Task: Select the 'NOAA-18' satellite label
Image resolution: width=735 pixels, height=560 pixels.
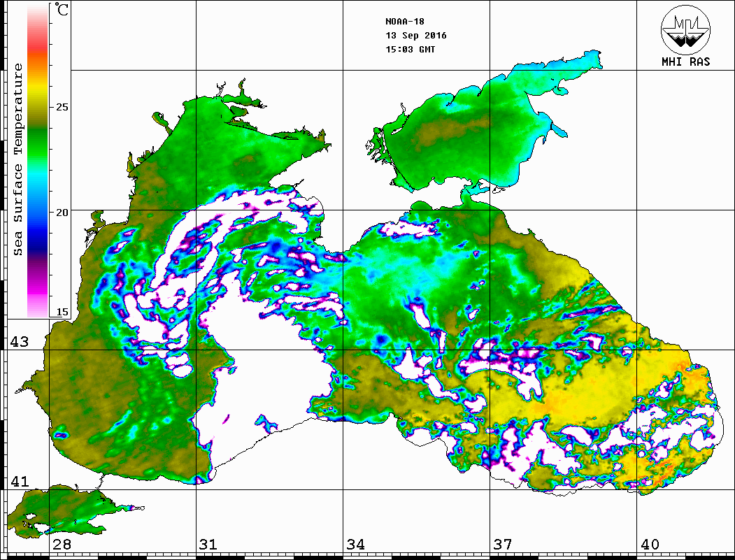Action: [404, 22]
